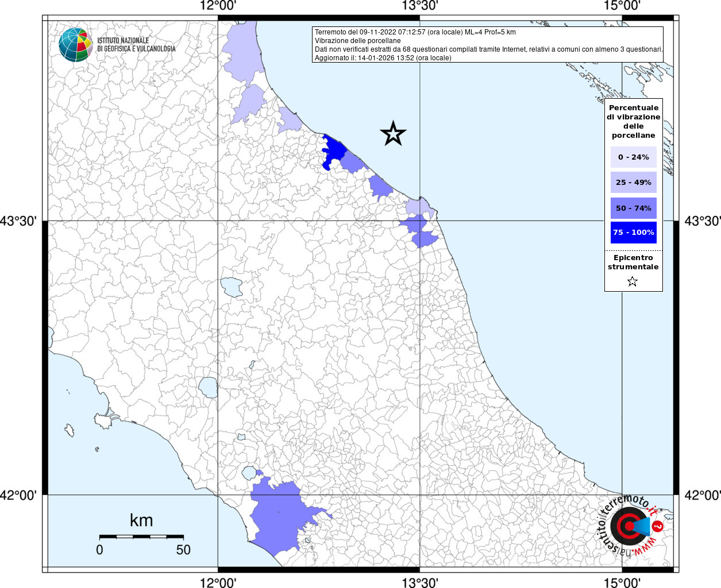721x588 pixels.
Task: Select the 75 - 100% legend swatch
Action: pyautogui.click(x=633, y=233)
